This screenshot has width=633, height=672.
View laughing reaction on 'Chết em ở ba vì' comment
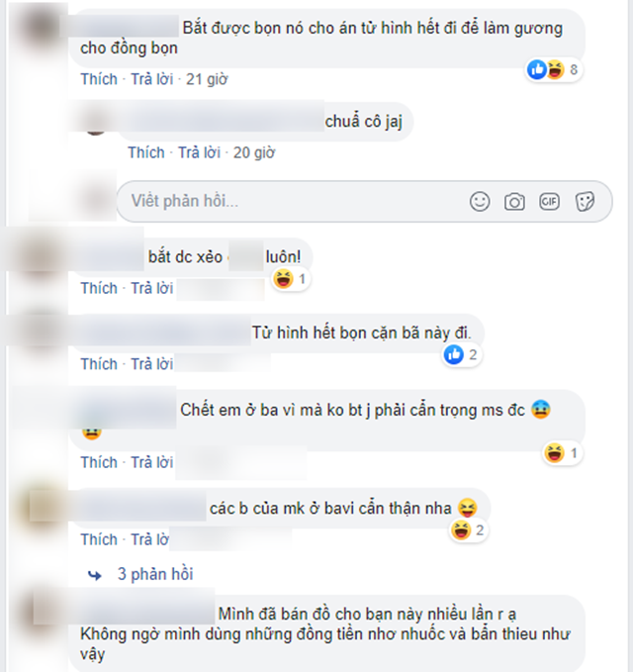point(563,453)
